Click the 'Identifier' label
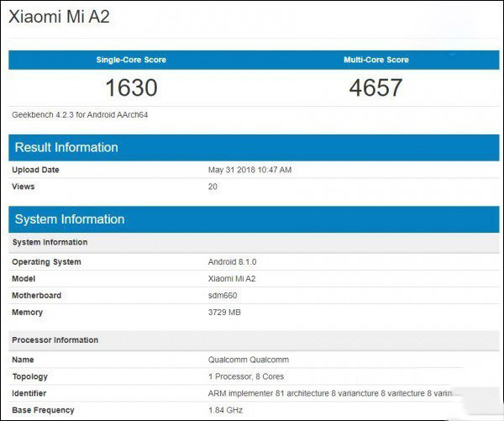This screenshot has height=421, width=504. click(29, 393)
